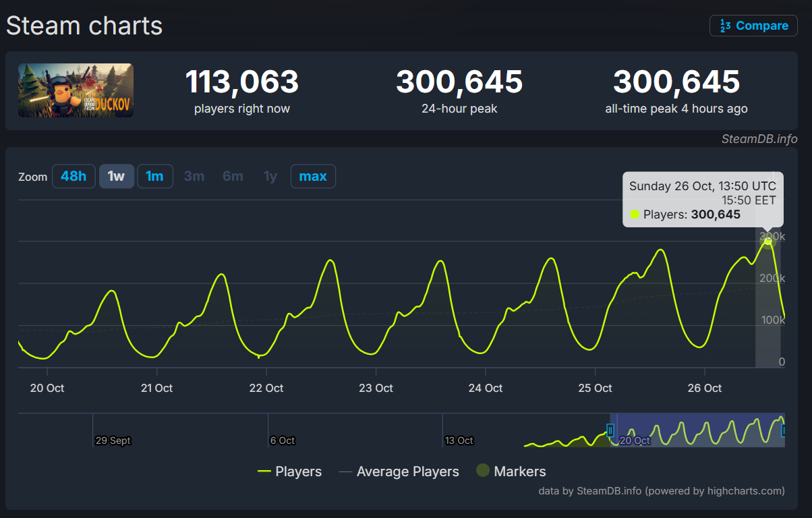Select the 1y zoom range
Screen dimensions: 812x518
coord(270,177)
